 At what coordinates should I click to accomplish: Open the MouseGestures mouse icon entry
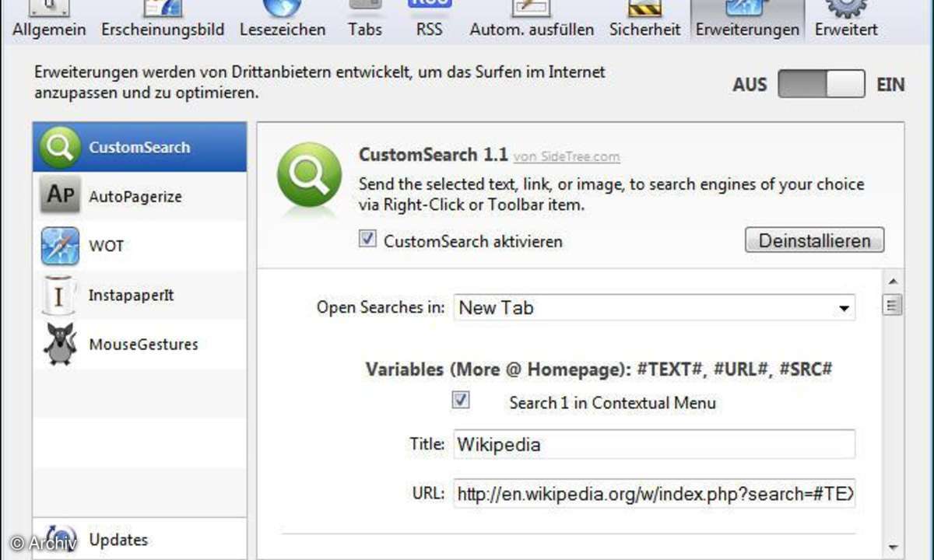click(x=60, y=345)
